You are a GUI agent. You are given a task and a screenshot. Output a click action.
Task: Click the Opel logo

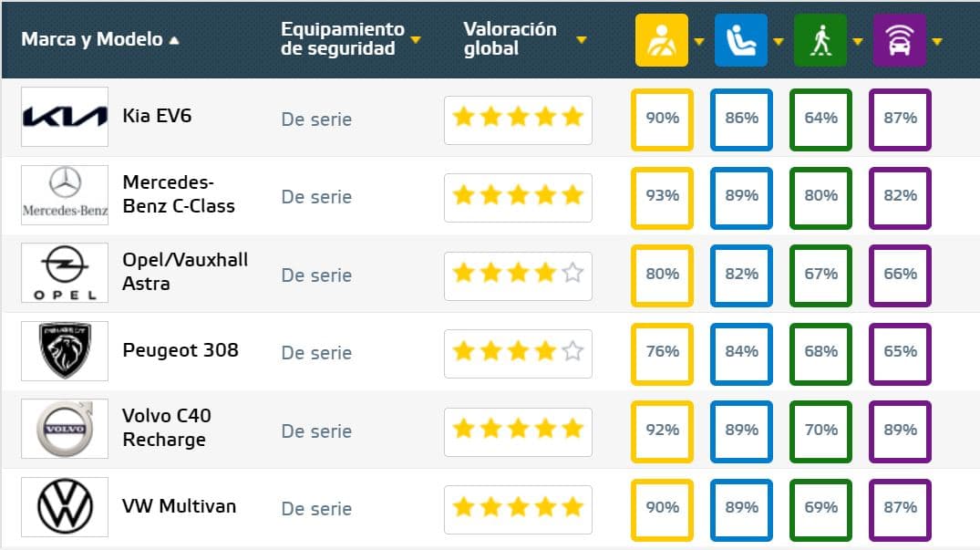[65, 273]
